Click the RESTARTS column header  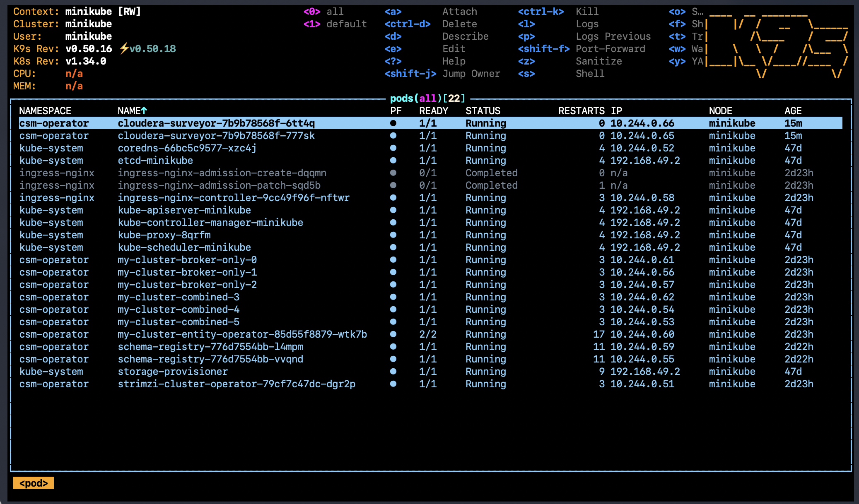point(581,111)
